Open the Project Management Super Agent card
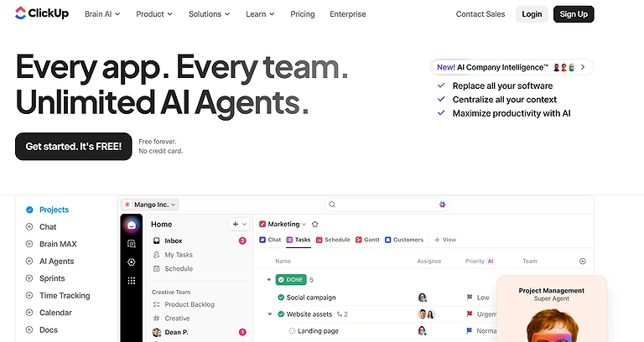Viewport: 644px width, 342px height. point(552,308)
